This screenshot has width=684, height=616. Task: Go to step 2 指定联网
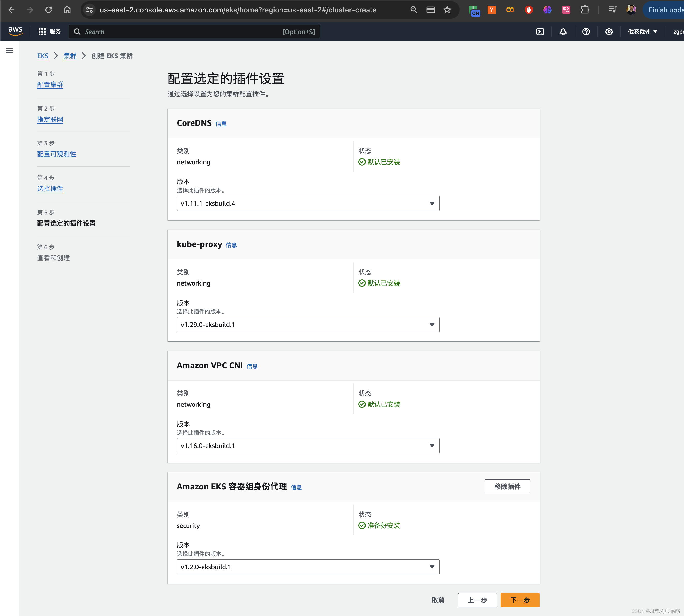pyautogui.click(x=50, y=119)
